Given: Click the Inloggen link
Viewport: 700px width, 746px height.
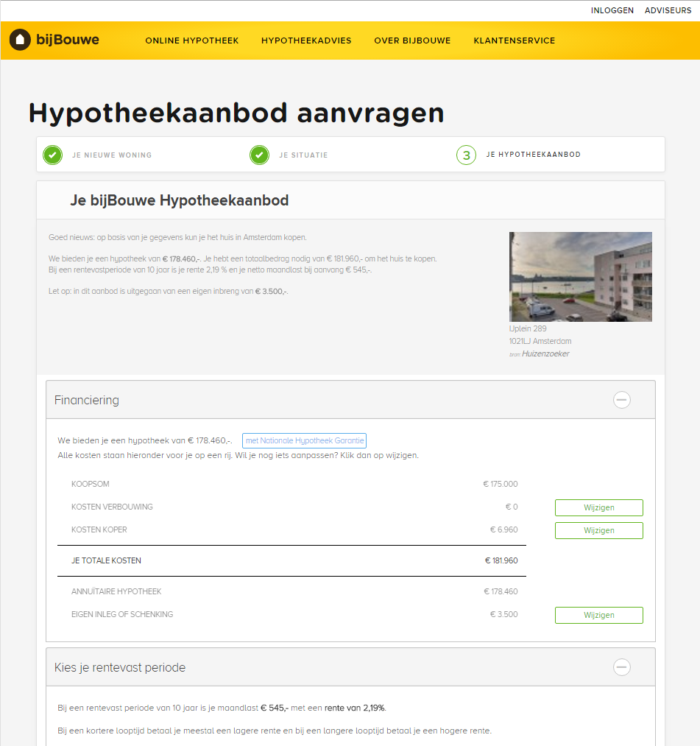Looking at the screenshot, I should coord(612,10).
